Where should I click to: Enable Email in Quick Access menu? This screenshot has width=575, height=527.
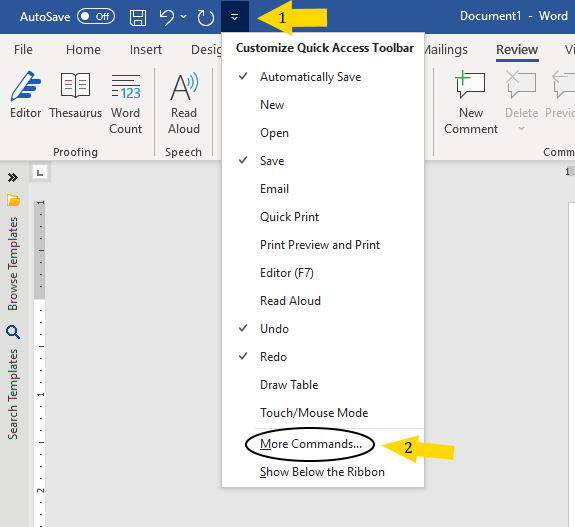[323, 189]
